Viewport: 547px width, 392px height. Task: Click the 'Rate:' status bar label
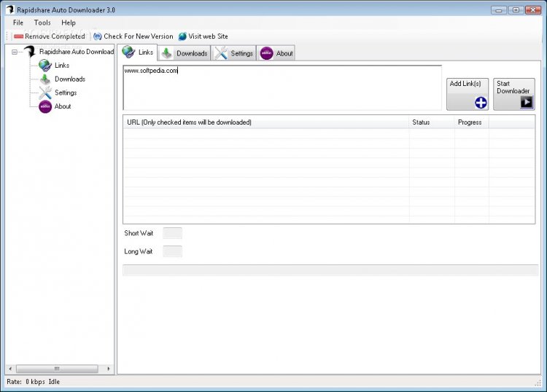pyautogui.click(x=14, y=382)
